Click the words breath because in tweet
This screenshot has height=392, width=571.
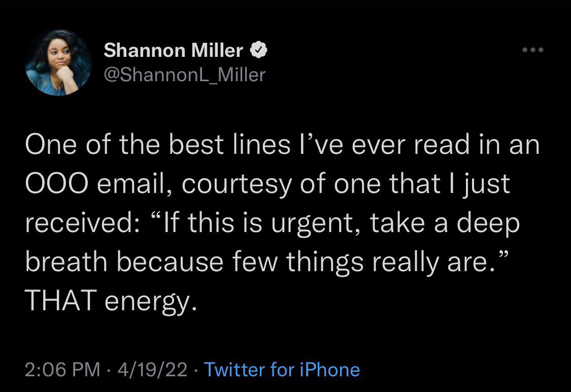pyautogui.click(x=124, y=262)
